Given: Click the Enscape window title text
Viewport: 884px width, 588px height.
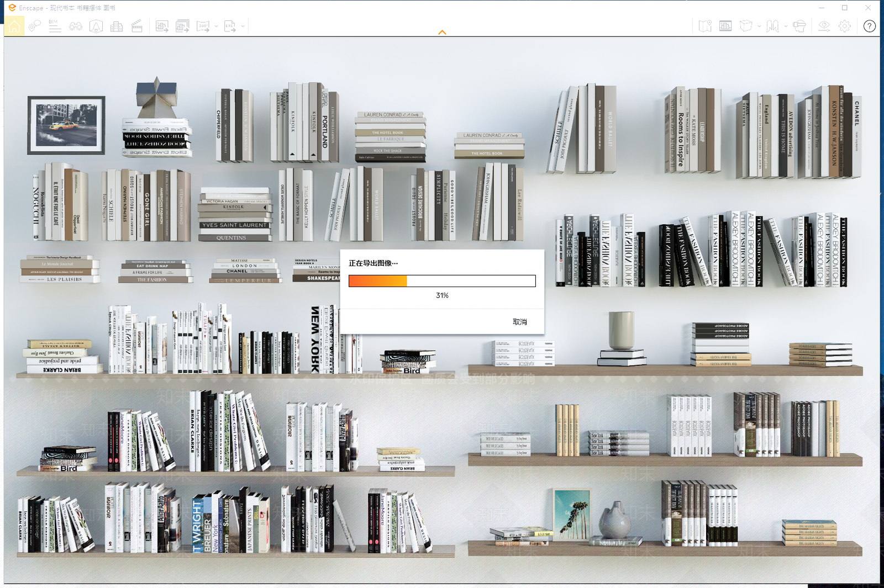Looking at the screenshot, I should pos(67,8).
